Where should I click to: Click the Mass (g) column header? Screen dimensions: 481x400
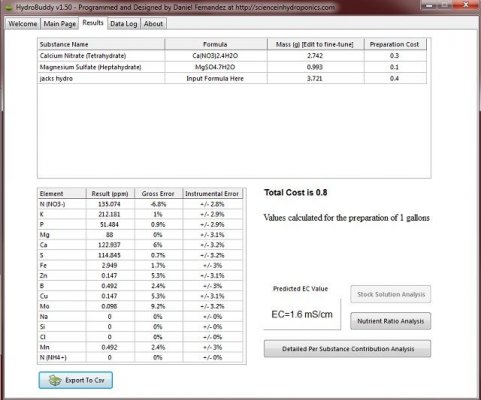click(315, 44)
